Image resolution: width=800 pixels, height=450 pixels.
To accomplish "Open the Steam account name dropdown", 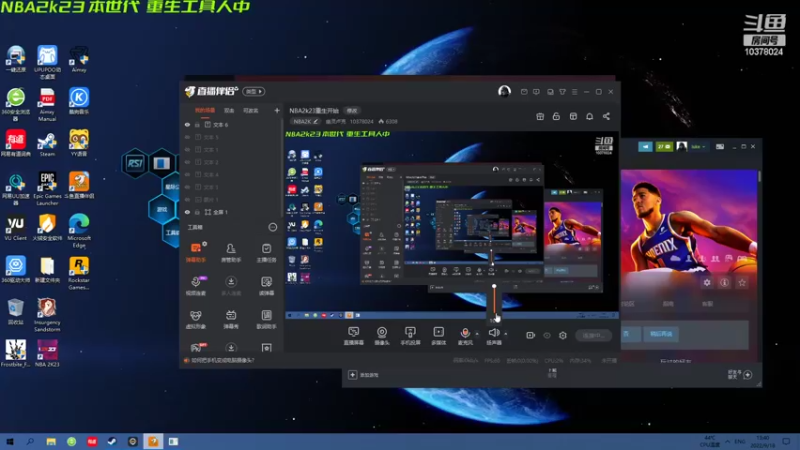I will 698,146.
